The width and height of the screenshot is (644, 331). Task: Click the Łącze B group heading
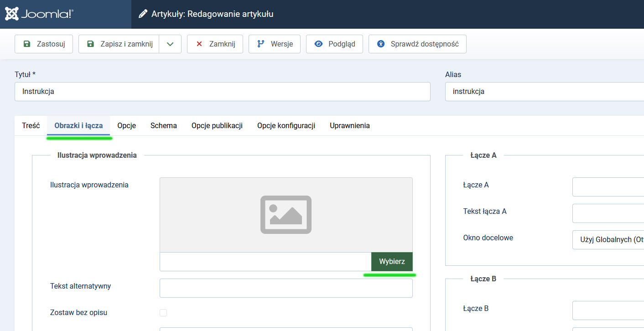[x=483, y=279]
